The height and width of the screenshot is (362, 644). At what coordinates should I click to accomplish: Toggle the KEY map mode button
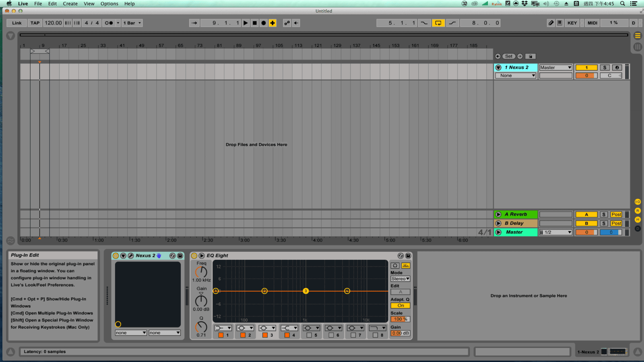572,23
